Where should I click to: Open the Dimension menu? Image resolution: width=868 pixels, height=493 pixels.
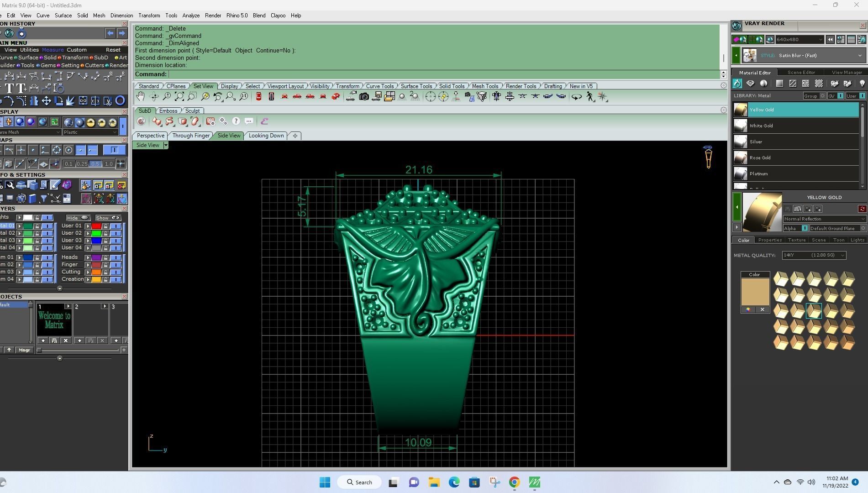[121, 16]
